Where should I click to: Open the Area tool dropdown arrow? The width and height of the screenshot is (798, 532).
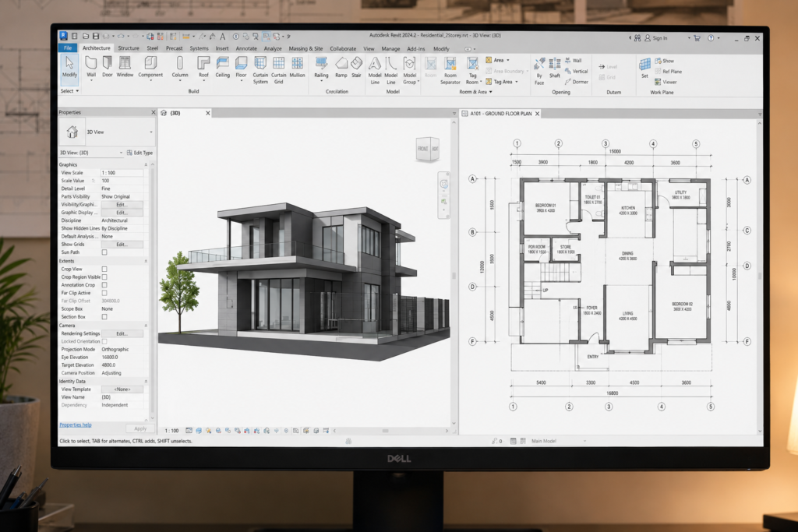point(508,61)
